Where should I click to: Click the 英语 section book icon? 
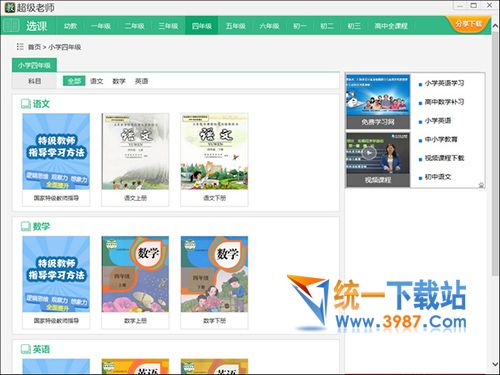(x=26, y=349)
